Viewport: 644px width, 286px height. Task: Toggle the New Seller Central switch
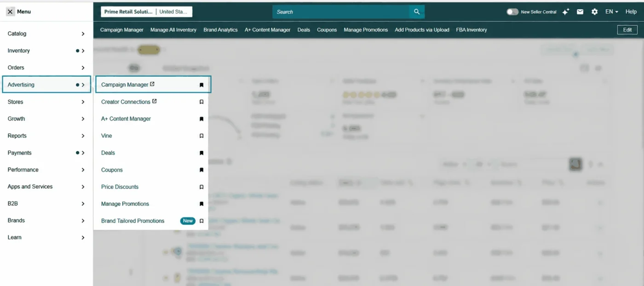pyautogui.click(x=512, y=12)
